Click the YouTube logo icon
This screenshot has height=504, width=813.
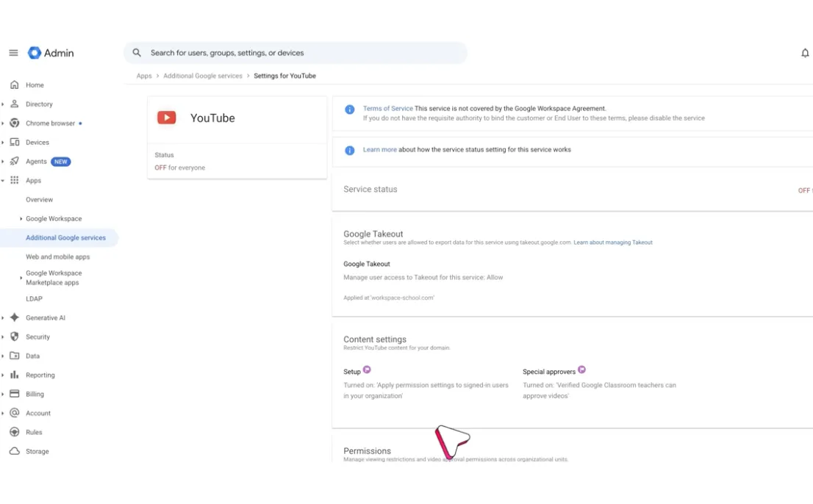166,118
